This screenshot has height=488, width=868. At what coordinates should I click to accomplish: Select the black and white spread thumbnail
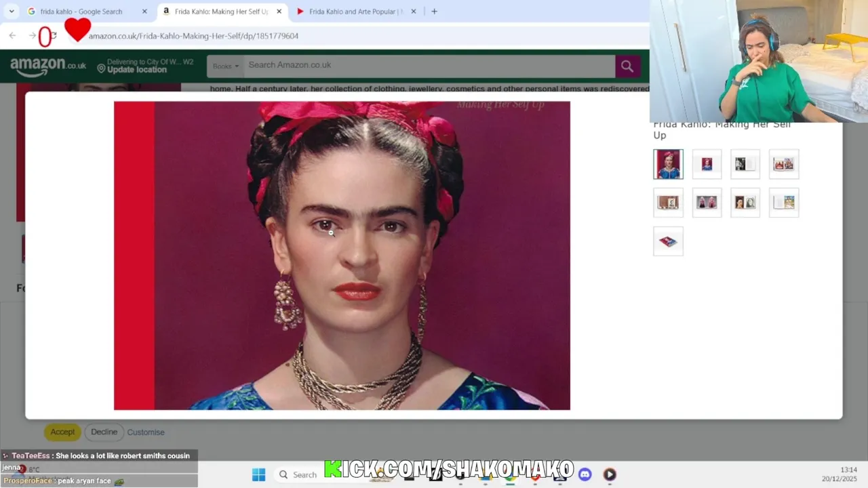(745, 164)
